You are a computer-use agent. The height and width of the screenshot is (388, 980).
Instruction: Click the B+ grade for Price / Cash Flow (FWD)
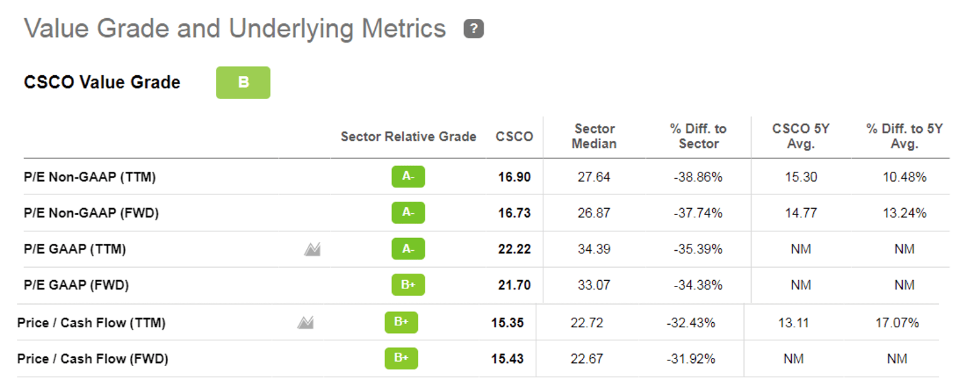coord(401,358)
